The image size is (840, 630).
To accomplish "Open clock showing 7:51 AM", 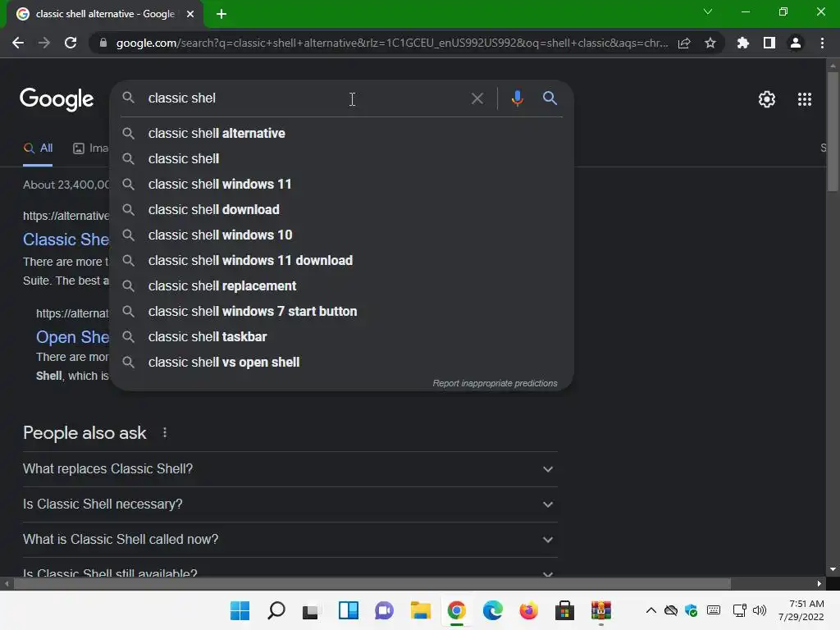I will tap(801, 610).
